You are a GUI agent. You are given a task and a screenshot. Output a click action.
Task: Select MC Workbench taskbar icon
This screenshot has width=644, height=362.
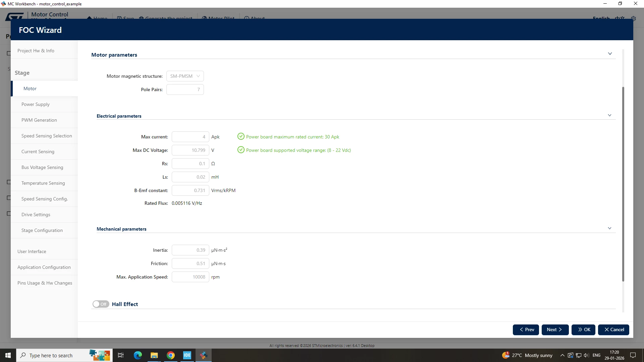point(204,355)
